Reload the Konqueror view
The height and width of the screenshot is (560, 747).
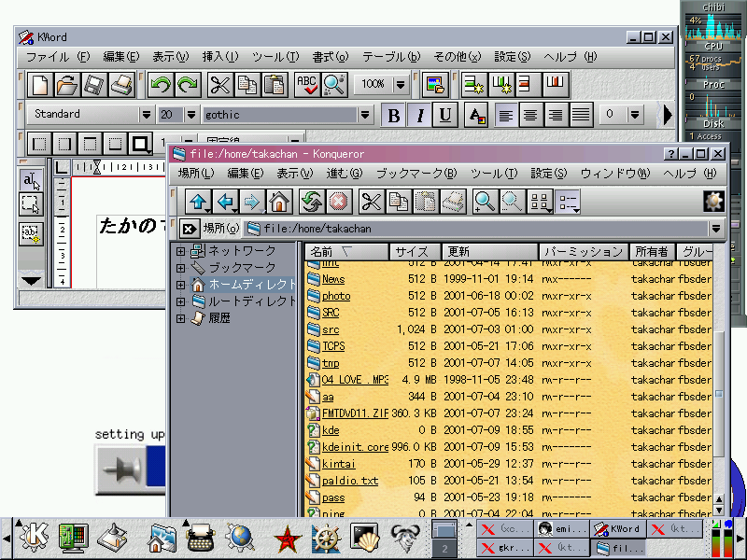[312, 202]
